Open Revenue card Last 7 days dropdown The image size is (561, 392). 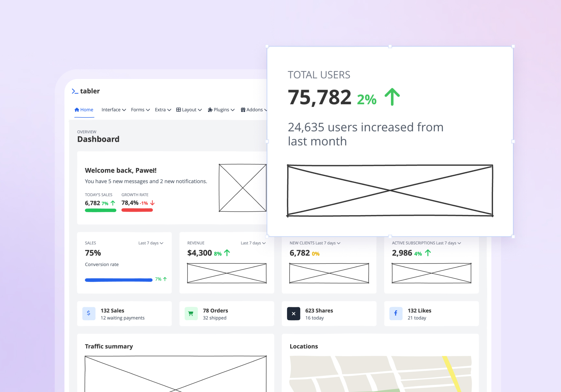coord(253,243)
